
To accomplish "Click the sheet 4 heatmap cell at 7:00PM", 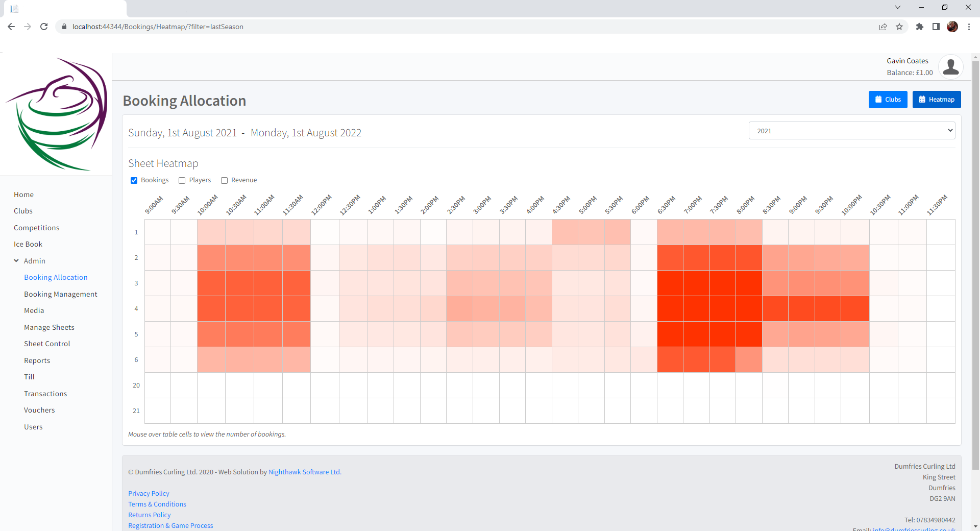I will tap(696, 308).
